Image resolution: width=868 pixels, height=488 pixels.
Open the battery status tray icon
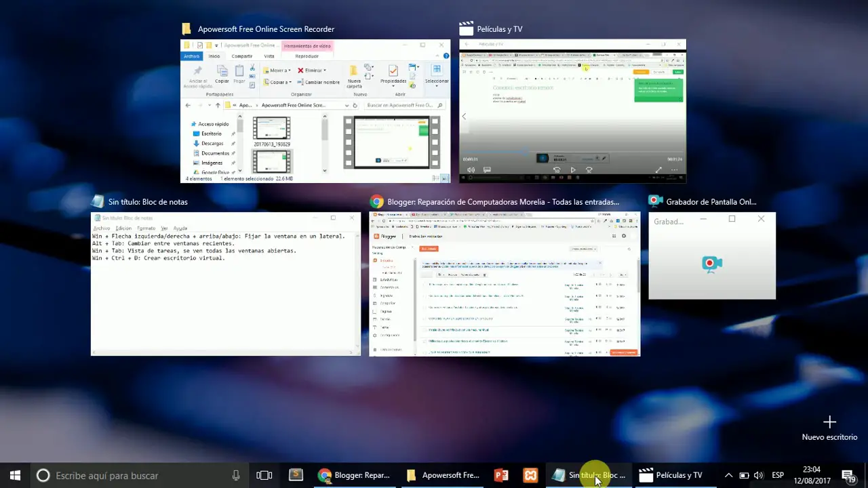pos(744,475)
